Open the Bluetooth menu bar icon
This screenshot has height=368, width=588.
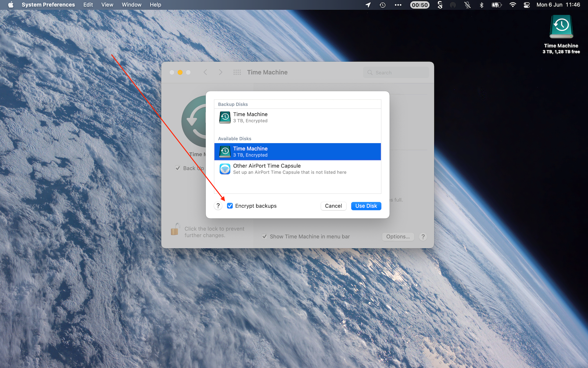(481, 5)
